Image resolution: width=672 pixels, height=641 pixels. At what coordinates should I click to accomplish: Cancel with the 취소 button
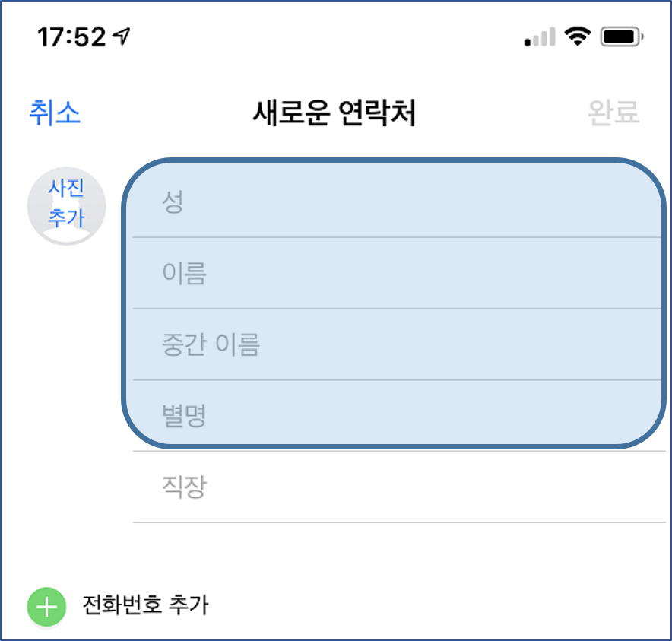click(55, 113)
